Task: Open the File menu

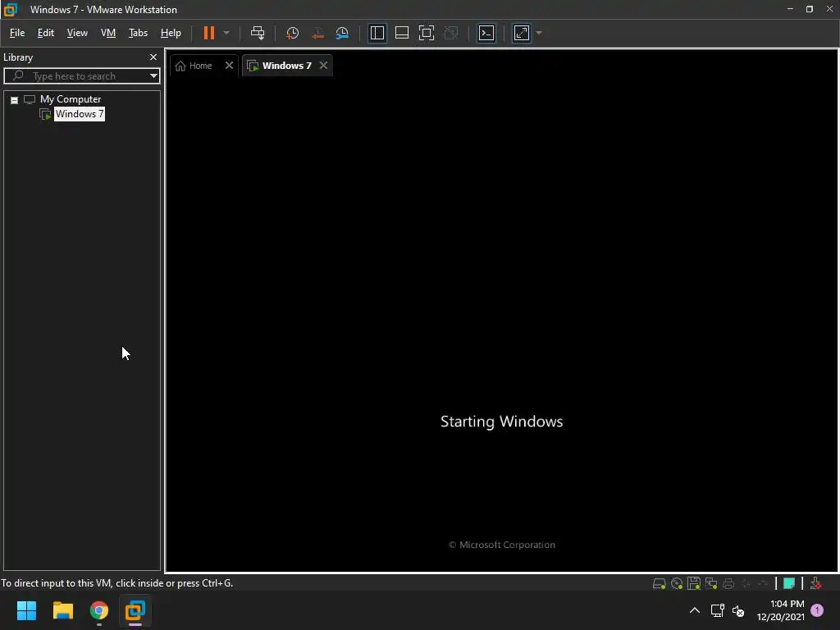Action: point(17,33)
